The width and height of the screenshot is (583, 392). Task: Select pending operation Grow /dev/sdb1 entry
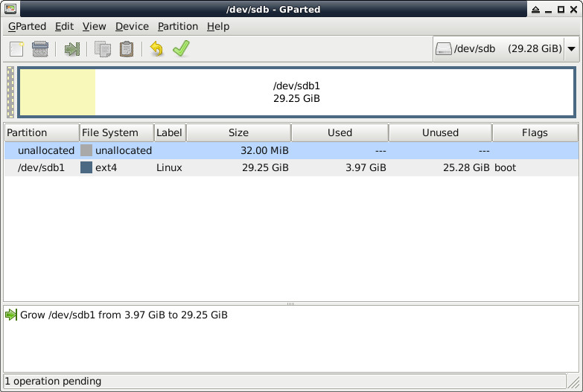124,315
